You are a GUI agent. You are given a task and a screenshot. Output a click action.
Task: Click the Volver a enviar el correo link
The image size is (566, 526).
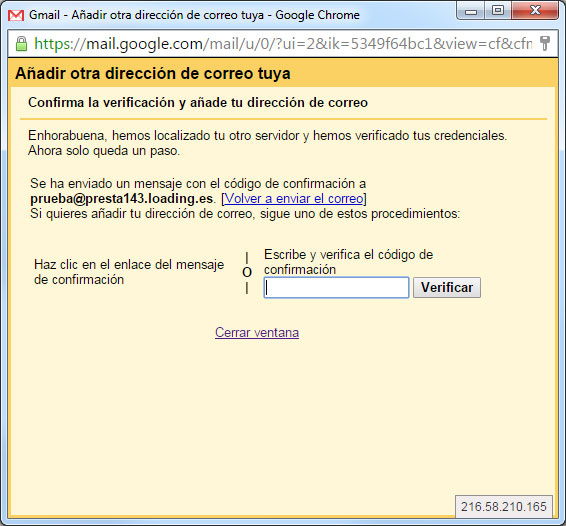tap(294, 199)
